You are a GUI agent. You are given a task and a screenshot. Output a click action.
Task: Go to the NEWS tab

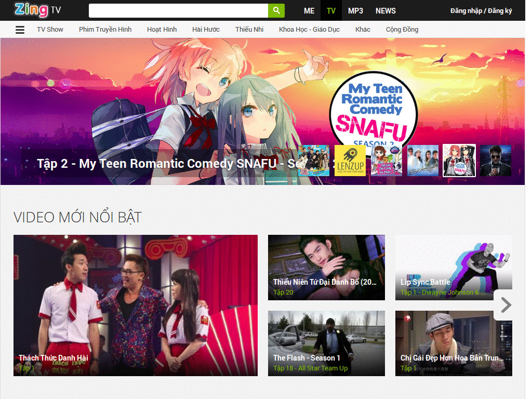coord(385,11)
